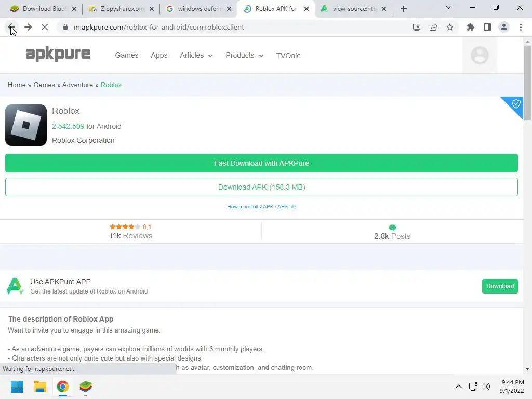Close the Zippyshare.com tab
Image resolution: width=532 pixels, height=399 pixels.
(152, 9)
